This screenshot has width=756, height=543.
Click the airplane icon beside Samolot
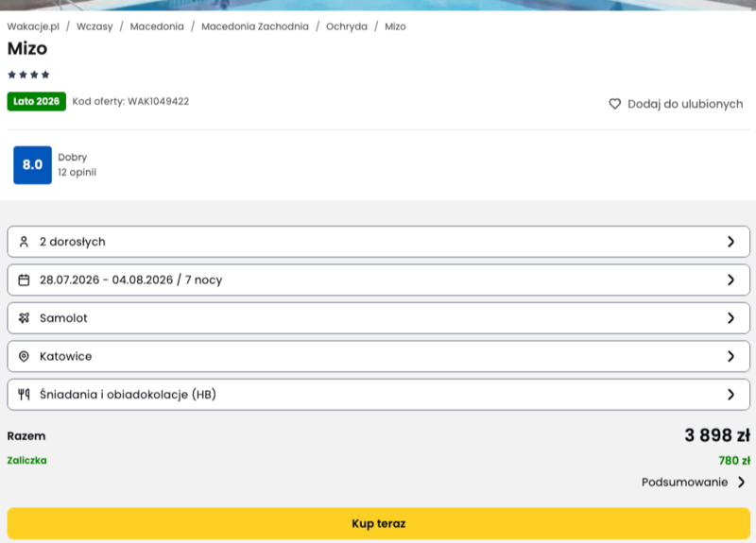pos(25,318)
